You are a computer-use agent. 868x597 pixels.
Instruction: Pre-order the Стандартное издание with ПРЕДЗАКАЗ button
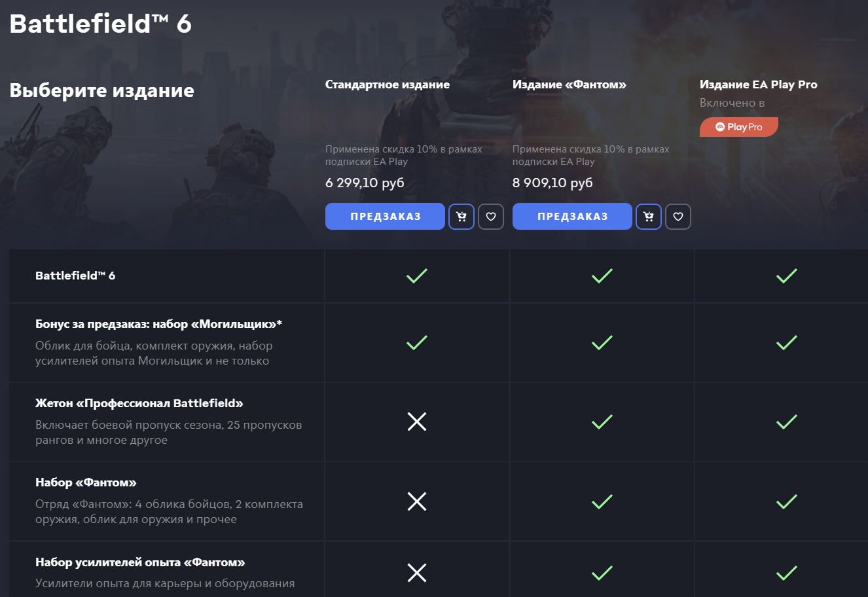coord(385,217)
